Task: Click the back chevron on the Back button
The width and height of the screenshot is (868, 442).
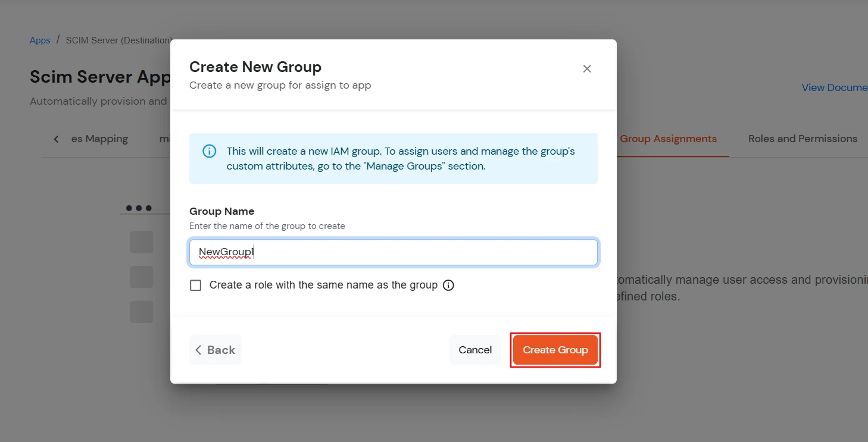Action: pos(198,350)
